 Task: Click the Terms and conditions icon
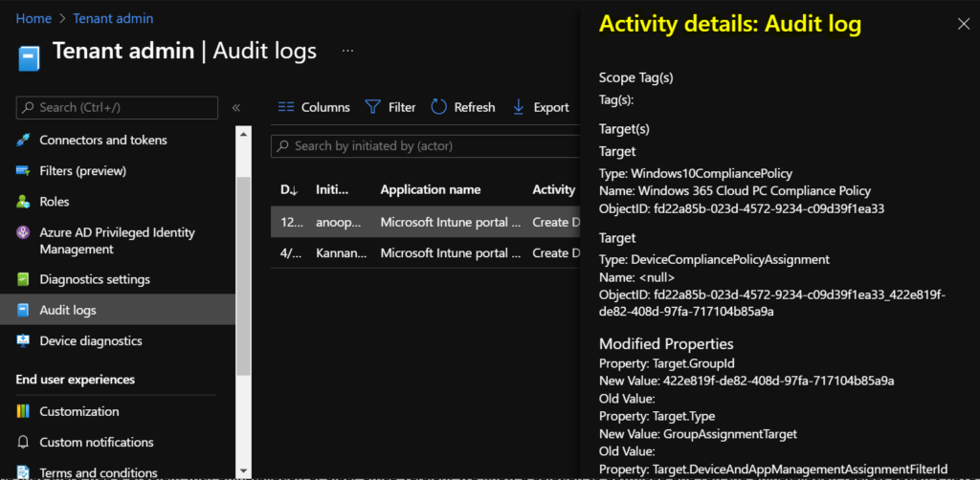(23, 472)
